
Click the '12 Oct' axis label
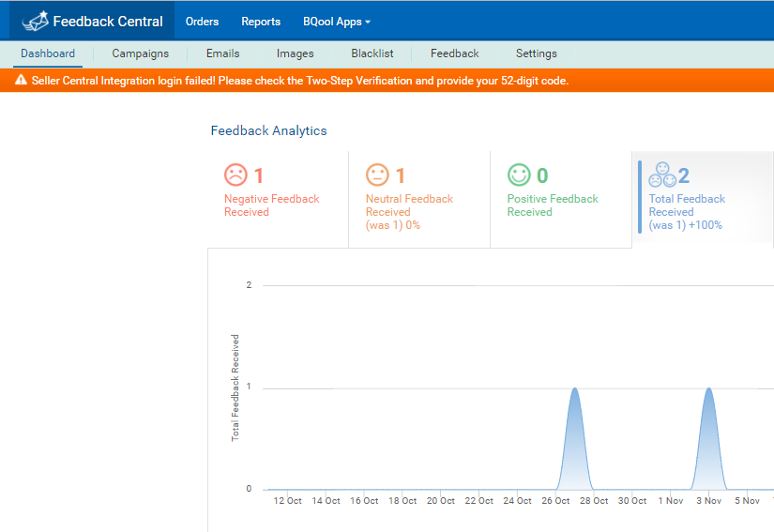pyautogui.click(x=287, y=500)
